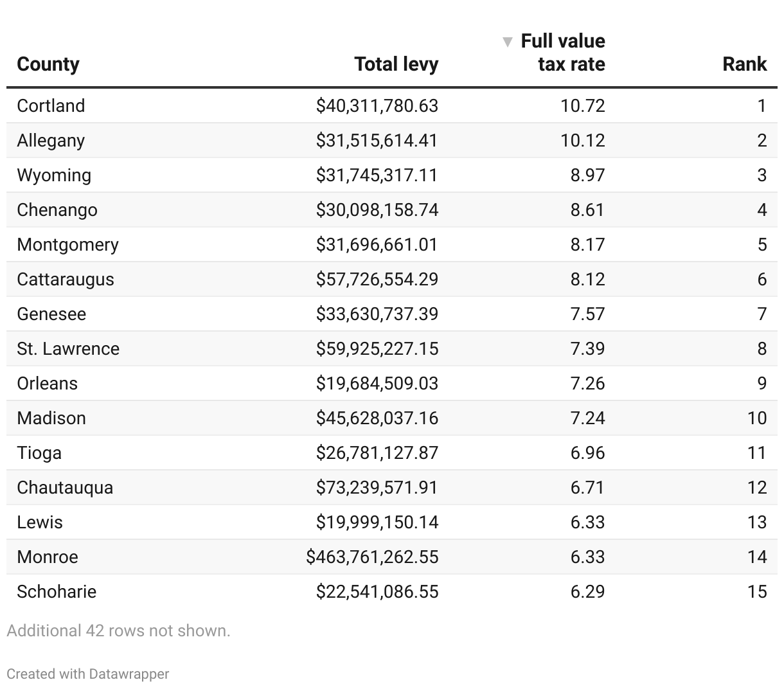Image resolution: width=784 pixels, height=689 pixels.
Task: Sort table by Total levy header
Action: (396, 64)
